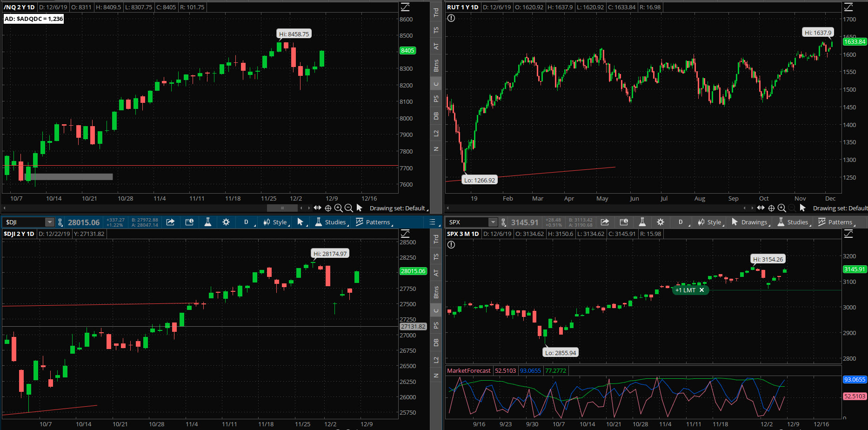Image resolution: width=868 pixels, height=430 pixels.
Task: Expand the /NQ chart time axis icon
Action: point(317,208)
